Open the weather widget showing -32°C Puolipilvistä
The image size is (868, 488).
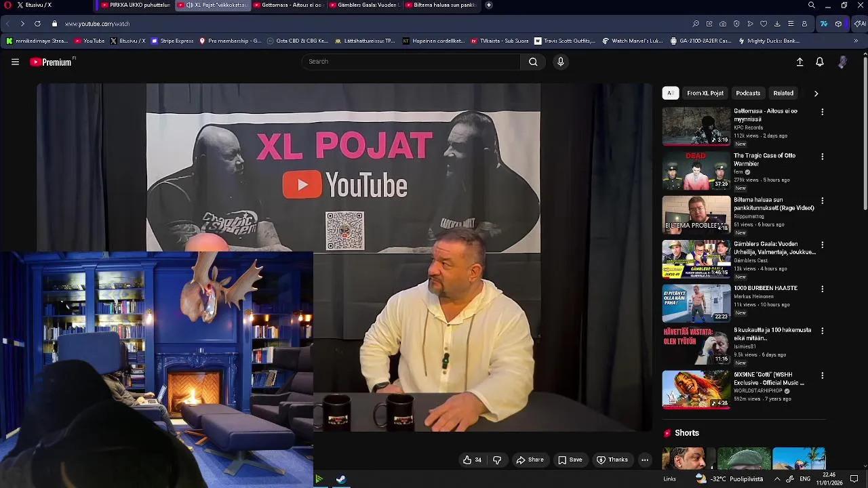[729, 479]
